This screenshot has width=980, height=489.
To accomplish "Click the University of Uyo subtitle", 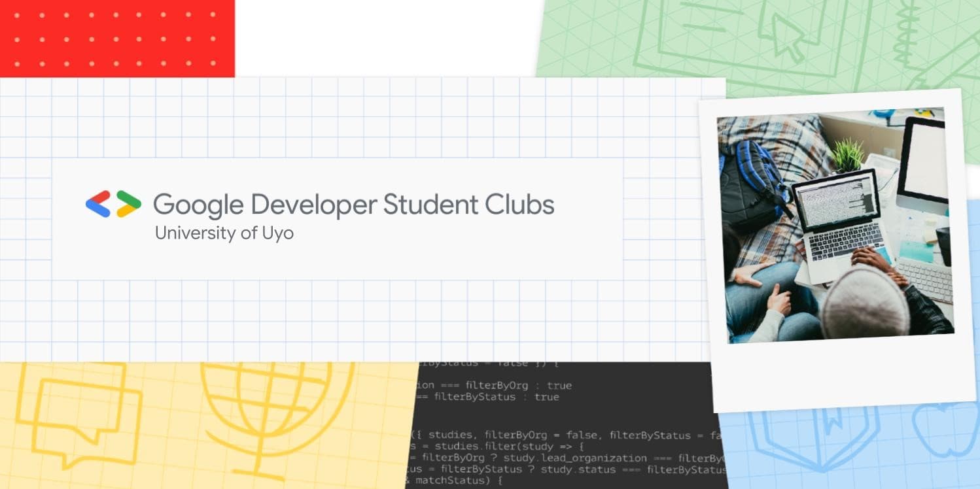I will click(x=224, y=233).
